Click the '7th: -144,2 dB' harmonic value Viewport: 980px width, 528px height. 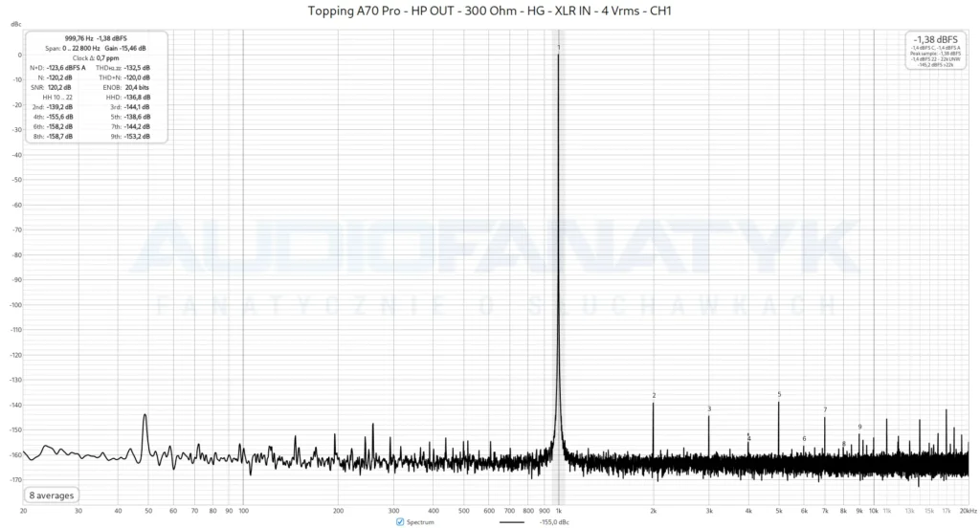pos(130,127)
